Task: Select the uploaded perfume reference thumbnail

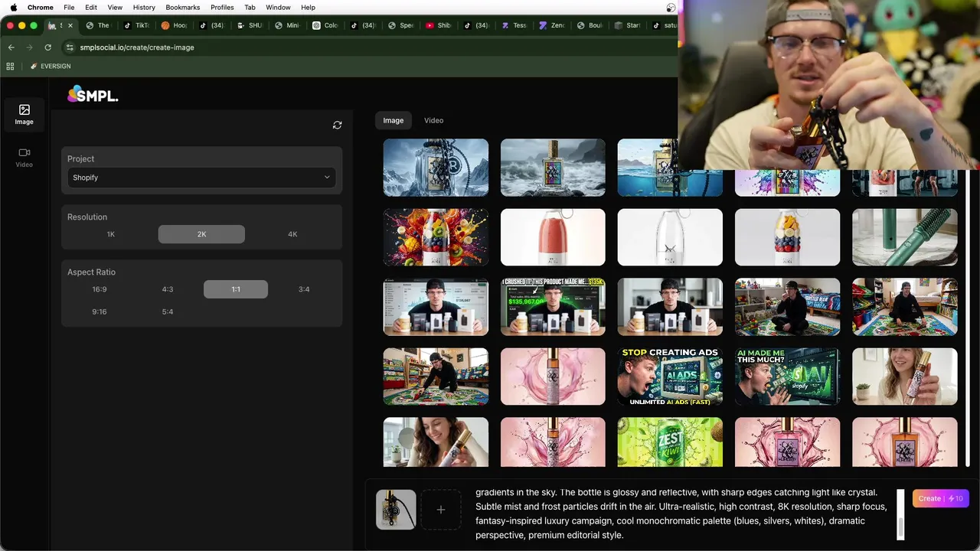Action: click(396, 510)
